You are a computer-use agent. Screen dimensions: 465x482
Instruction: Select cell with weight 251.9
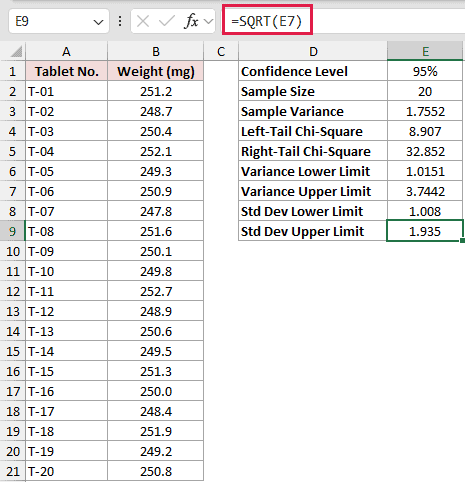click(x=156, y=431)
